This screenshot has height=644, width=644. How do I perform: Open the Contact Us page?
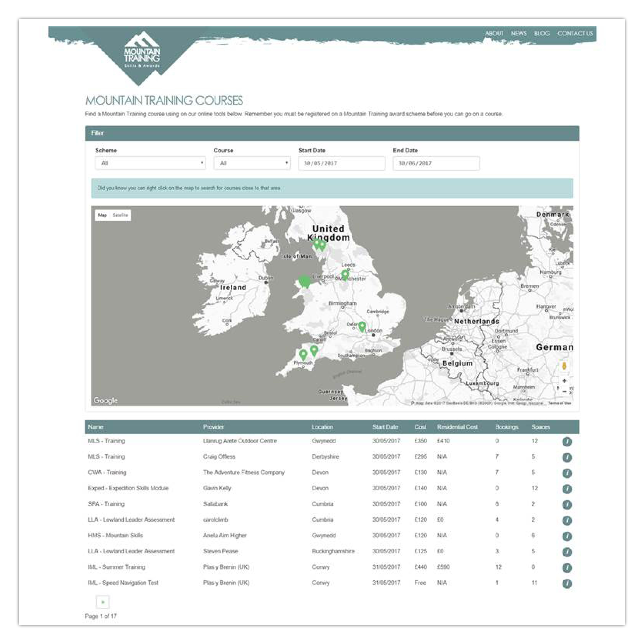coord(575,33)
